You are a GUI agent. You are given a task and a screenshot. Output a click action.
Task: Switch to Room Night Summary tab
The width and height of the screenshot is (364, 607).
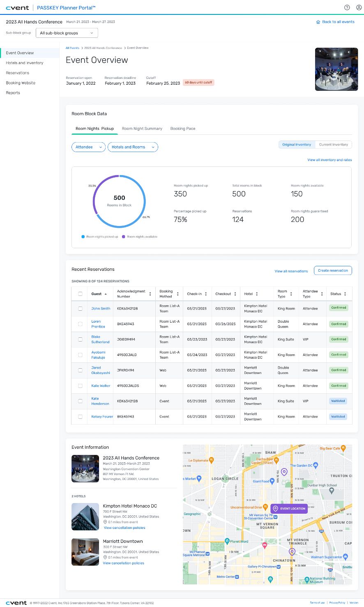tap(142, 129)
